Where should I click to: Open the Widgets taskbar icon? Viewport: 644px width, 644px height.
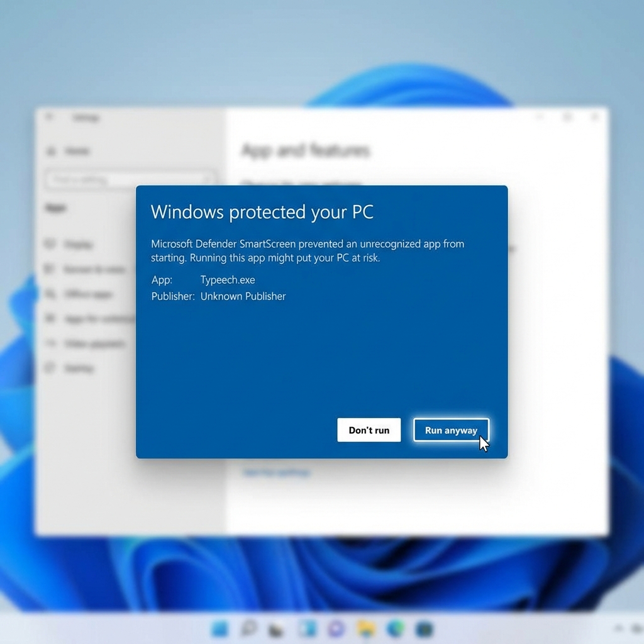point(308,628)
